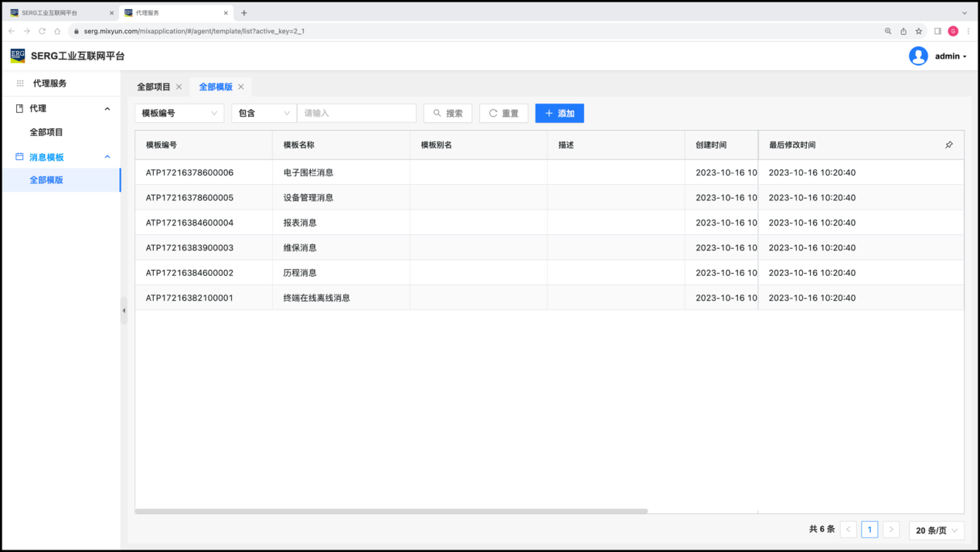Viewport: 980px width, 552px height.
Task: Open the 20 条/页 page size dropdown
Action: [x=937, y=530]
